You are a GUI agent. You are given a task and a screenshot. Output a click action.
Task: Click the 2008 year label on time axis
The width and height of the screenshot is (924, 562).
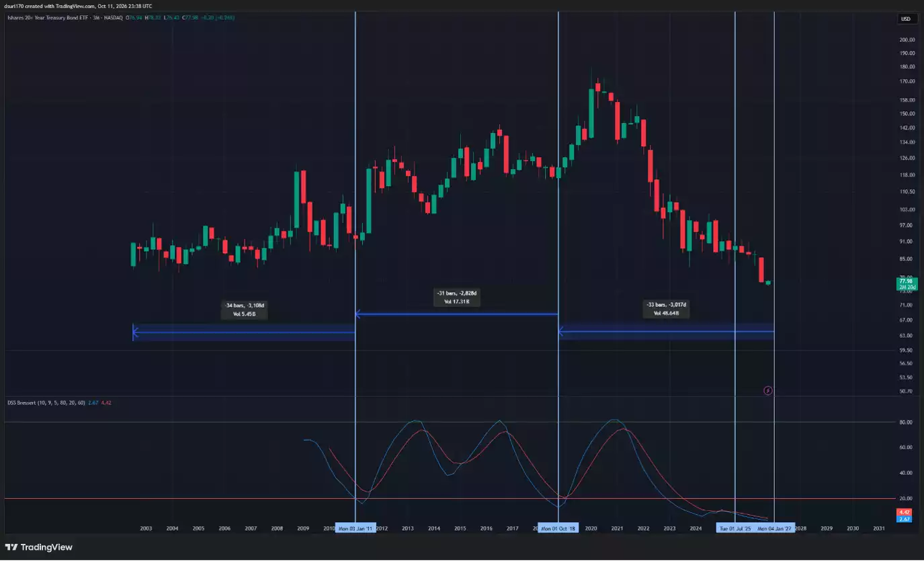(x=277, y=528)
